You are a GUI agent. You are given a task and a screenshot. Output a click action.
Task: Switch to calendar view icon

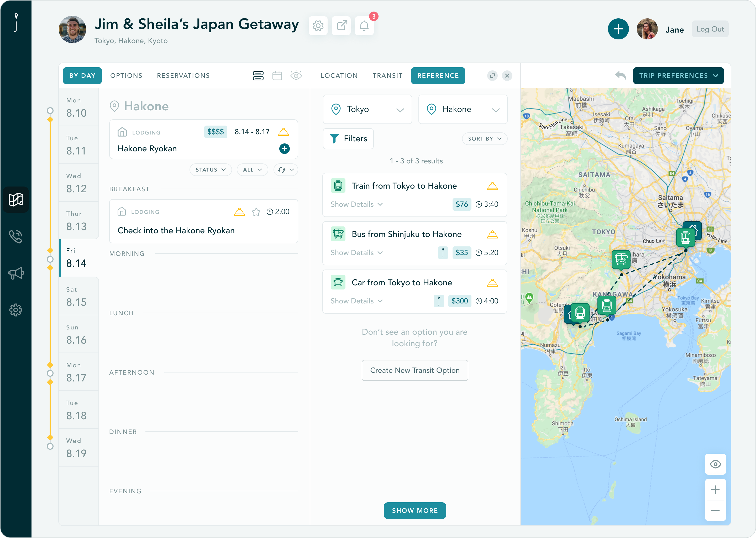[277, 76]
